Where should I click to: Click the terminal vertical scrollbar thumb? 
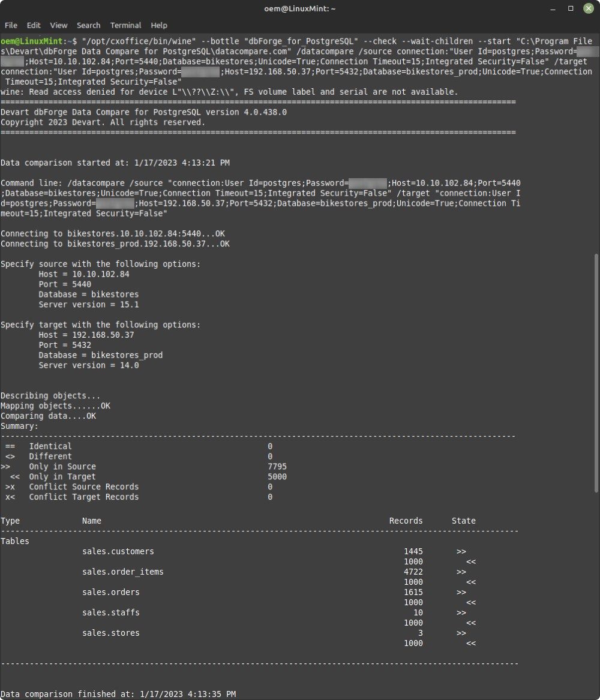coord(596,372)
